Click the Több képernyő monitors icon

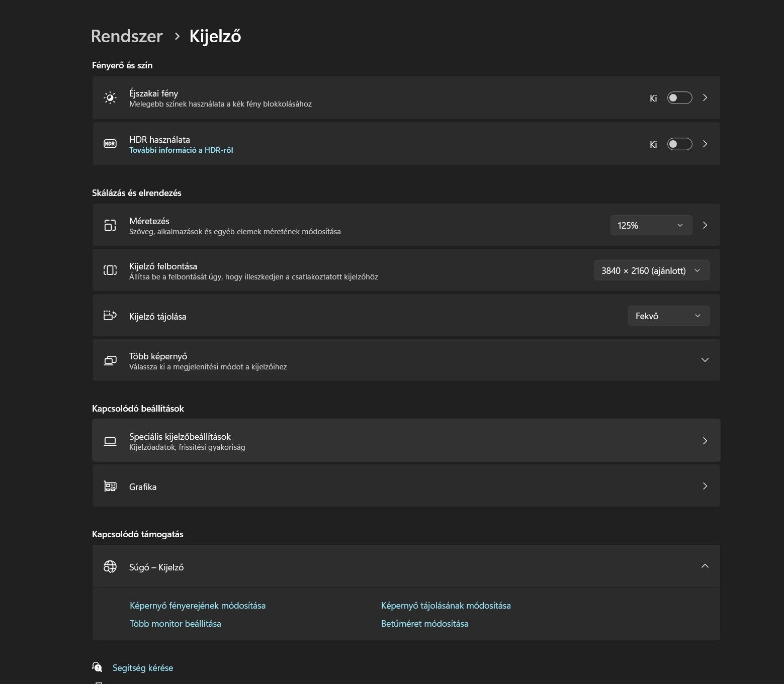point(110,360)
